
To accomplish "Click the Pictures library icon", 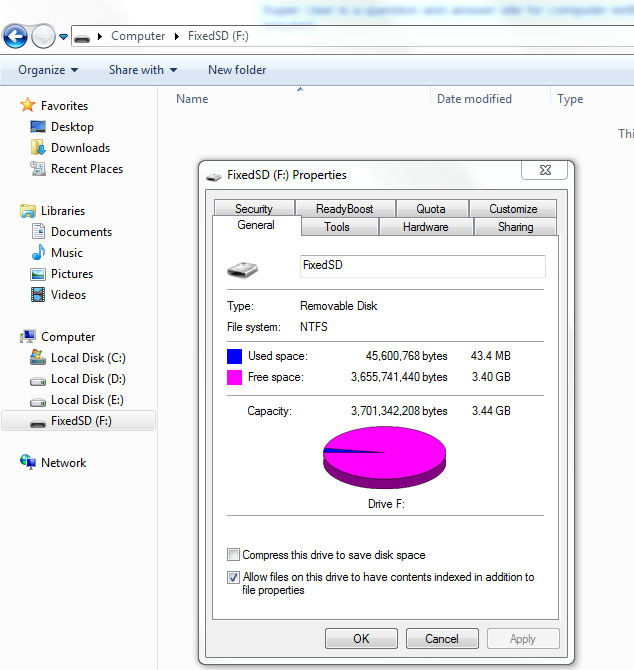I will coord(38,274).
